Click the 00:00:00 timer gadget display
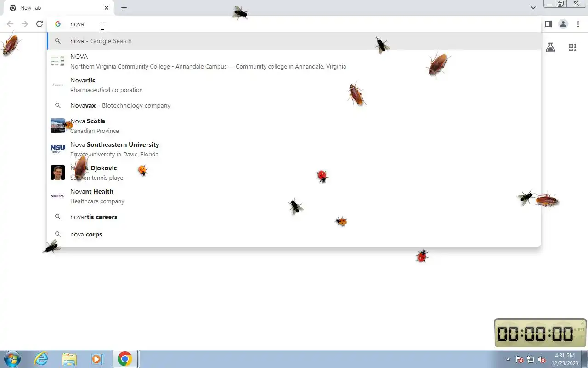Viewport: 588px width, 368px height. click(x=535, y=333)
